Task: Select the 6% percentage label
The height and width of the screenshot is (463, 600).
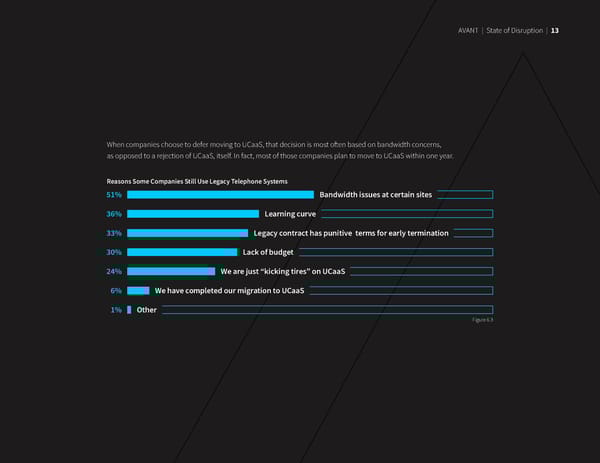Action: tap(116, 290)
